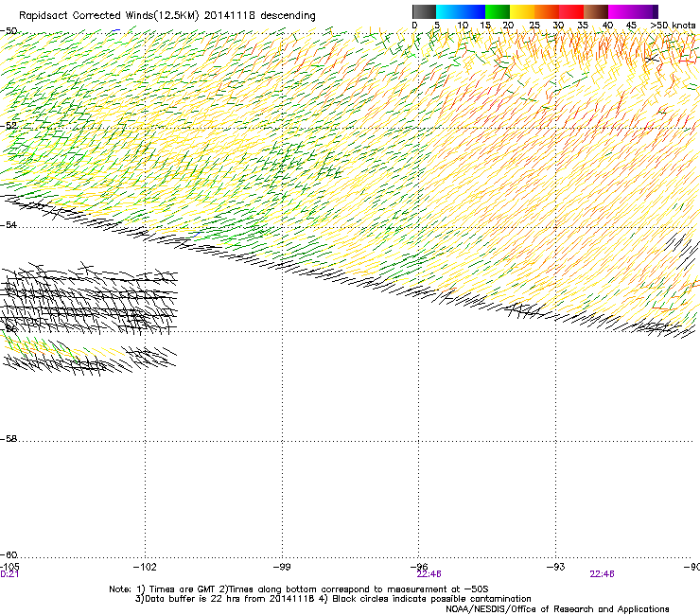
Task: Click the note line about Times are GMT
Action: coord(299,589)
